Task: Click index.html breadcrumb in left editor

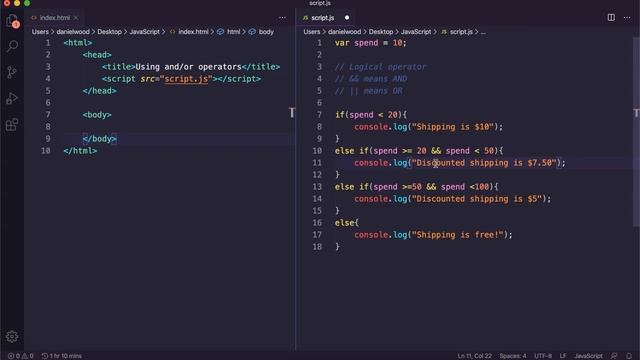Action: (189, 31)
